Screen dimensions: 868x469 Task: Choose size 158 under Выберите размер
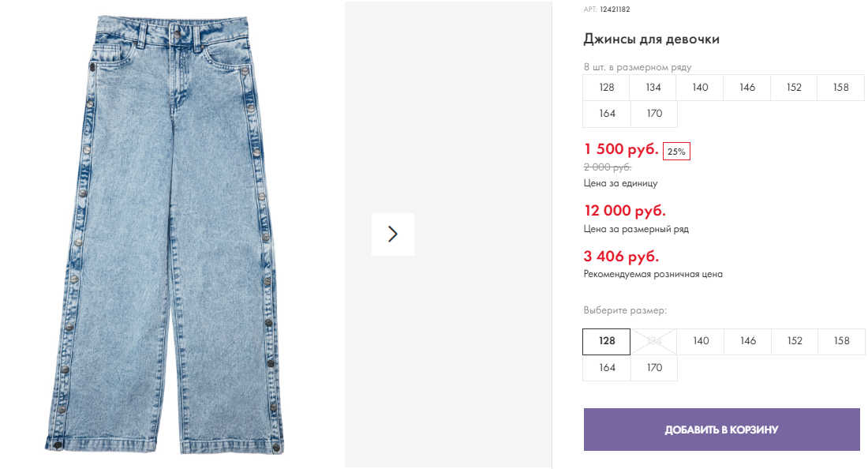point(841,341)
